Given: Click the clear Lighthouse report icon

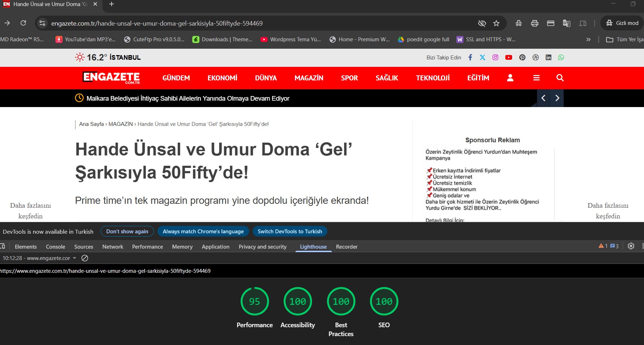Looking at the screenshot, I should point(85,258).
